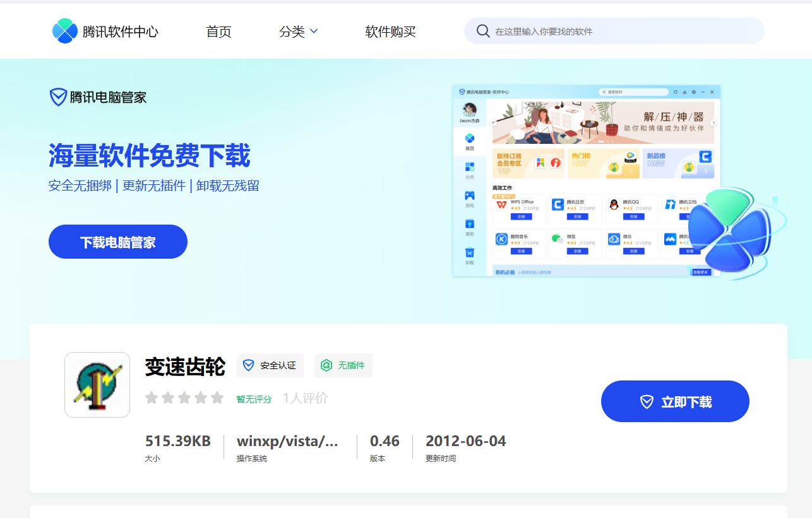The image size is (812, 518).
Task: Click the 热门榜 HOT card in preview
Action: pos(603,163)
